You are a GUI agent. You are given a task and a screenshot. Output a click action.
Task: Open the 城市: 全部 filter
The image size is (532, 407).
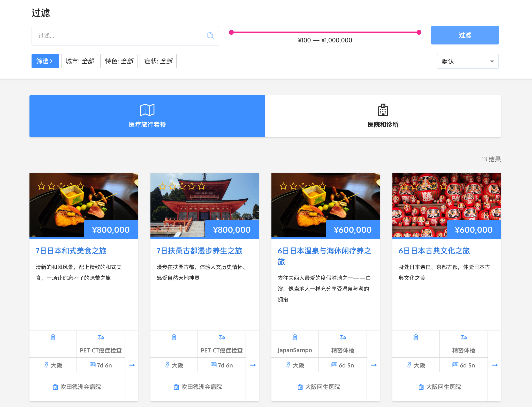click(80, 61)
